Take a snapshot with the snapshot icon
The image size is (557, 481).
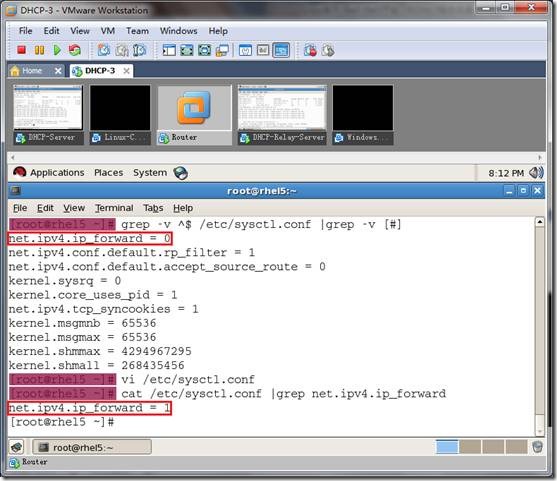[104, 50]
